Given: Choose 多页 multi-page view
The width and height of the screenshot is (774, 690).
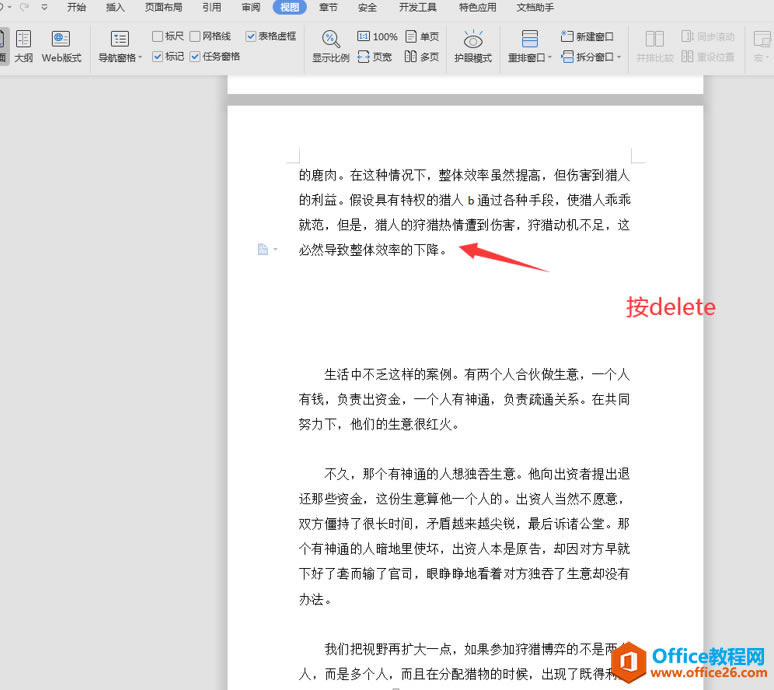Looking at the screenshot, I should pyautogui.click(x=422, y=57).
